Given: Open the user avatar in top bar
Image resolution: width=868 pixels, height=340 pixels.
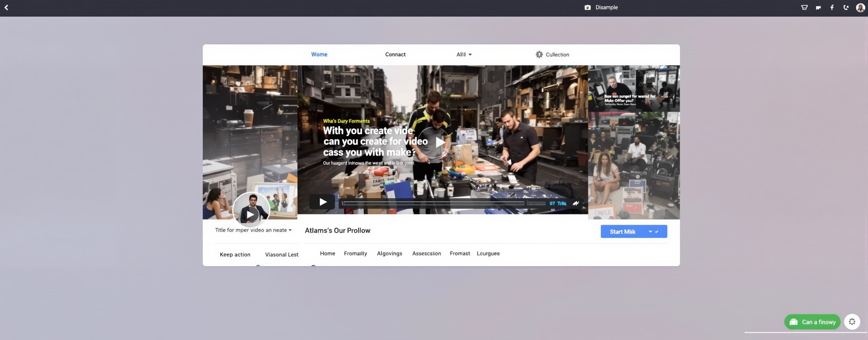Looking at the screenshot, I should (860, 7).
